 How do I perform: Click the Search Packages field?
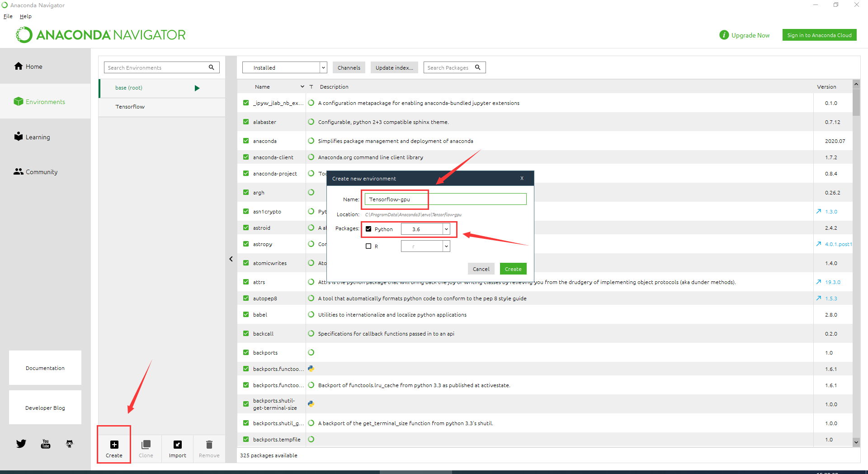(454, 67)
